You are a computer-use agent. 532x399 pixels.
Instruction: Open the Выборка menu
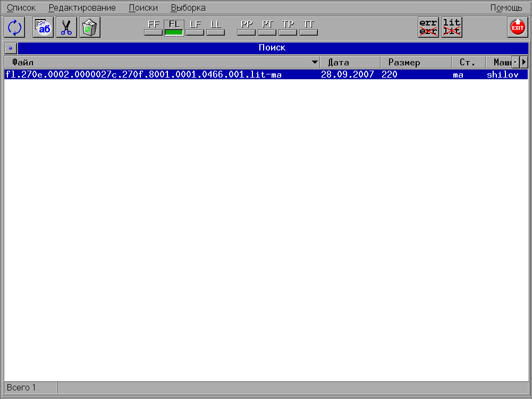(188, 7)
